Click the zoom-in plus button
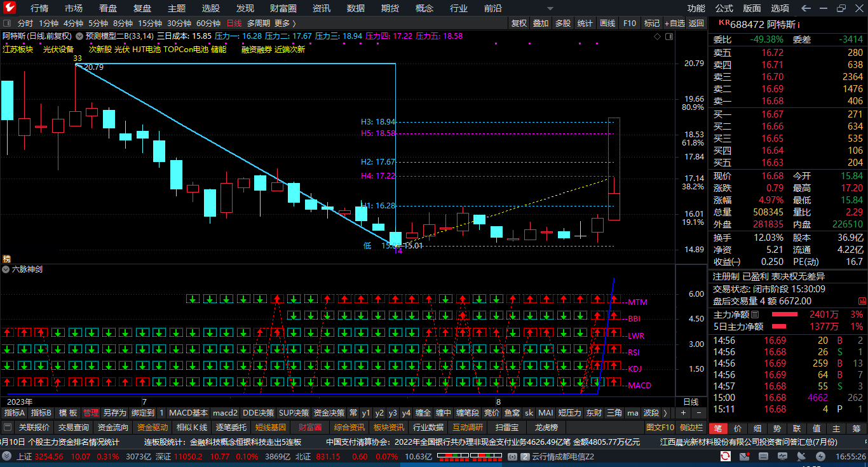This screenshot has width=868, height=467. tap(684, 412)
